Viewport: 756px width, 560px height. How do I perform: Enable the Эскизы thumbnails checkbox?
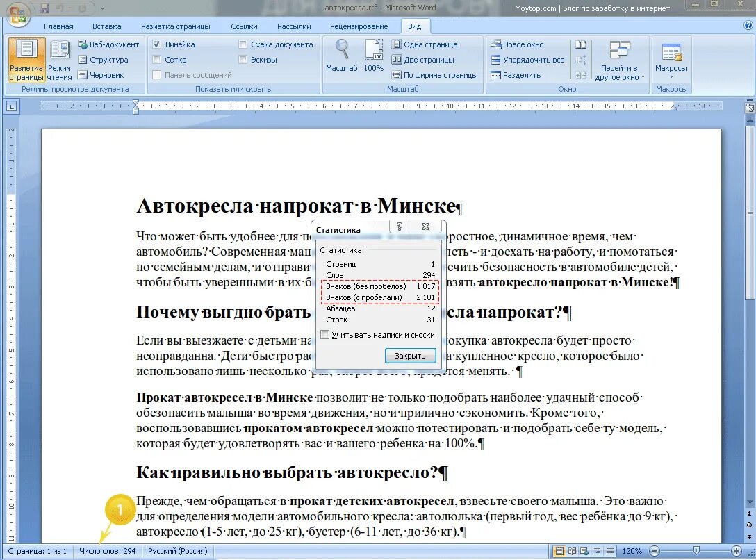click(x=243, y=60)
